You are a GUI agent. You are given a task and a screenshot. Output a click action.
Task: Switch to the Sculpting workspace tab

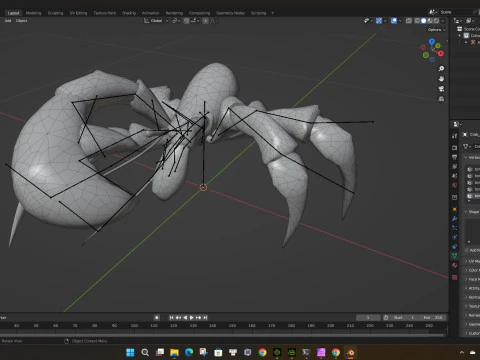pos(55,13)
